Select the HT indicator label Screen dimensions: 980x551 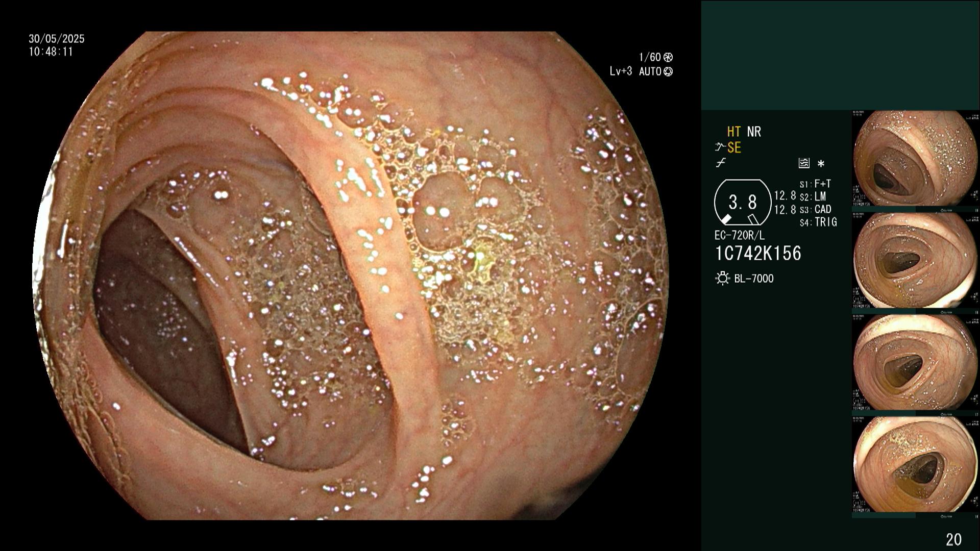tap(734, 132)
